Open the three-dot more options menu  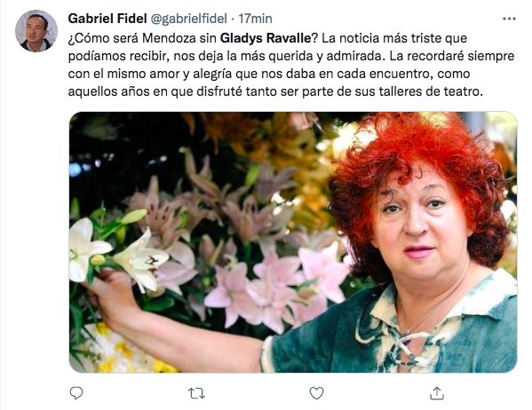pos(509,19)
